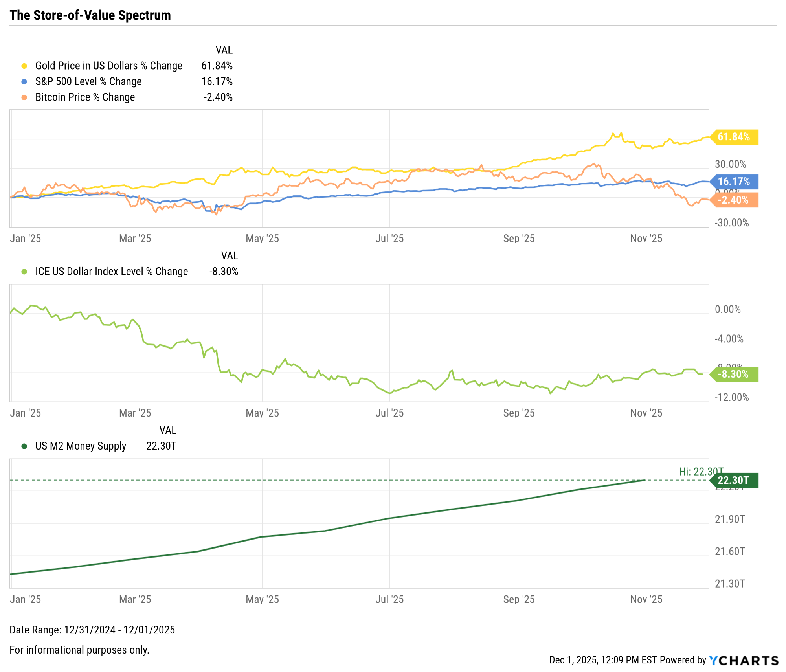
Task: Click the VAL header above 61.84%
Action: tap(224, 50)
